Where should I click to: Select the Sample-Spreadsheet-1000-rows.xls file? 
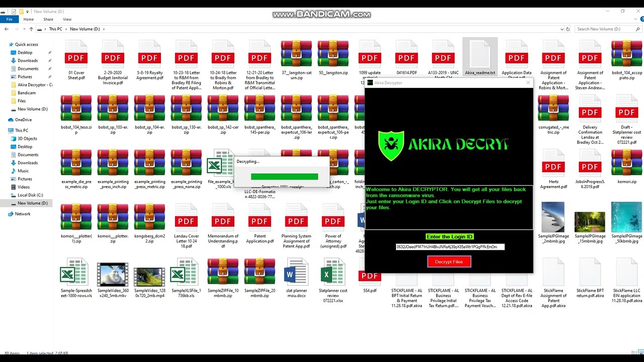pyautogui.click(x=76, y=280)
